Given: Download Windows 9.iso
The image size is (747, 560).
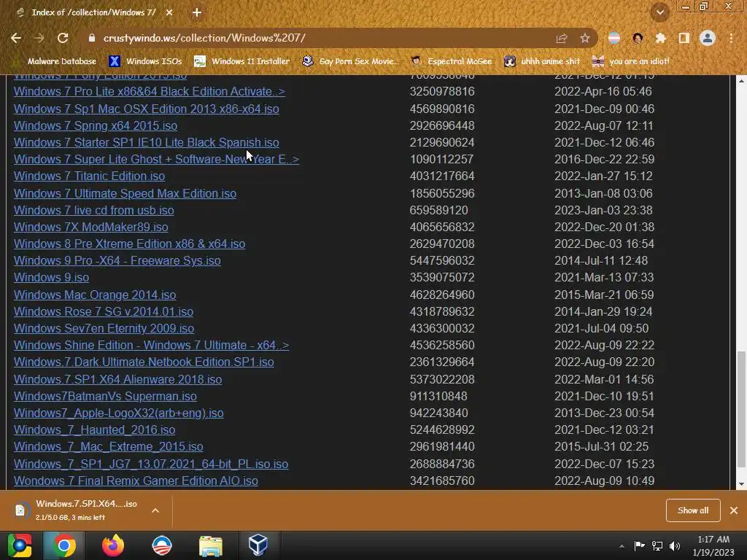Looking at the screenshot, I should (51, 278).
